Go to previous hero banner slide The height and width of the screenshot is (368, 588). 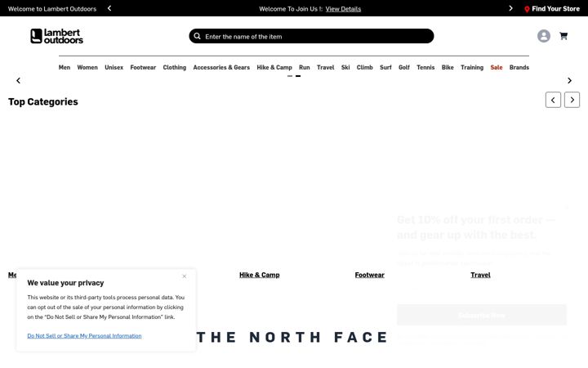tap(18, 80)
